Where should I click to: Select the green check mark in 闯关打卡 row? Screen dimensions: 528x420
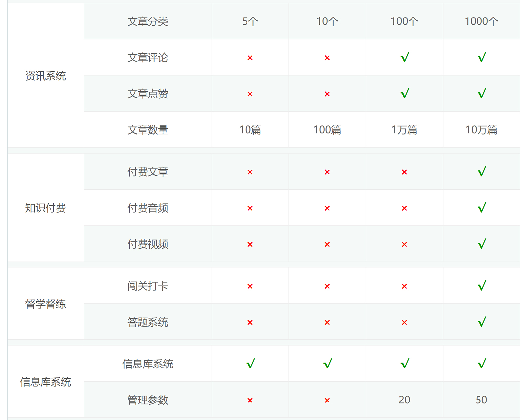482,286
